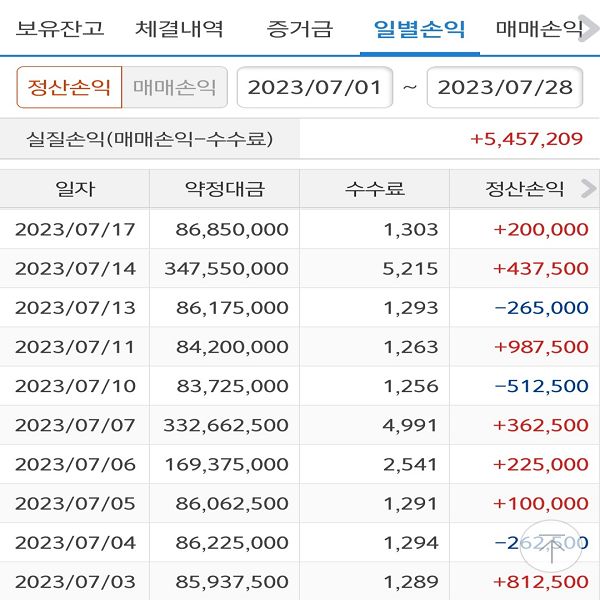Open the 체결내역 tab
The image size is (600, 600).
point(179,28)
